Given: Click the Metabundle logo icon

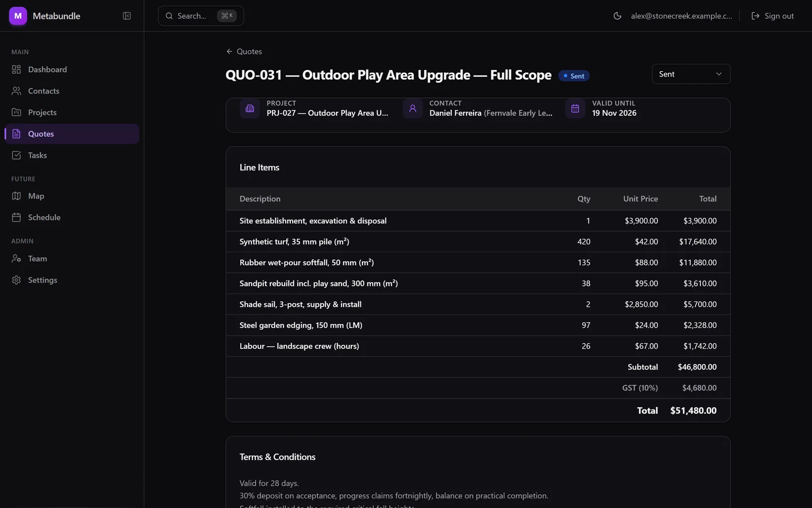Looking at the screenshot, I should (x=18, y=16).
